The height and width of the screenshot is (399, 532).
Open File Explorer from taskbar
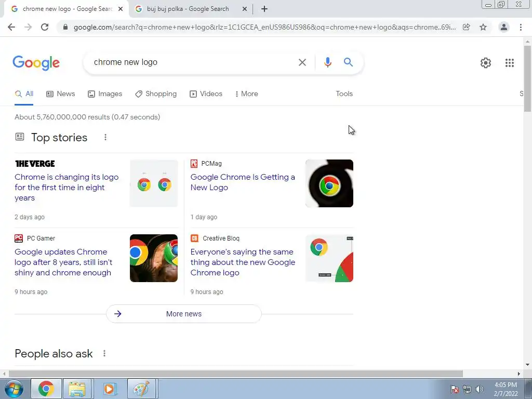point(77,389)
